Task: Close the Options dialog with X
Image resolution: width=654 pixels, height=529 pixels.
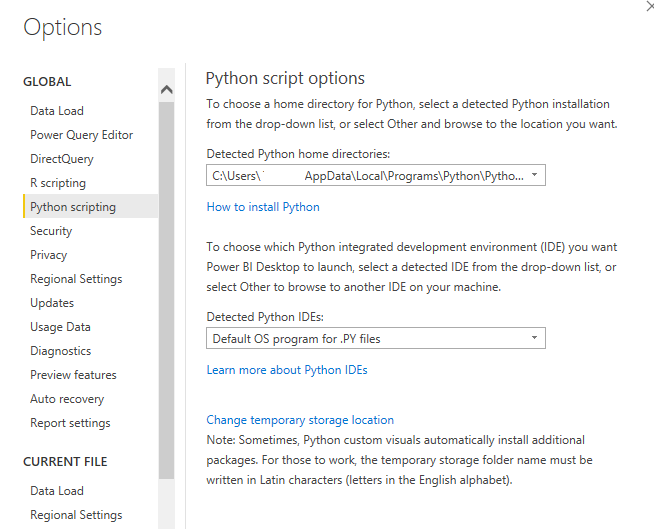Action: [x=651, y=6]
